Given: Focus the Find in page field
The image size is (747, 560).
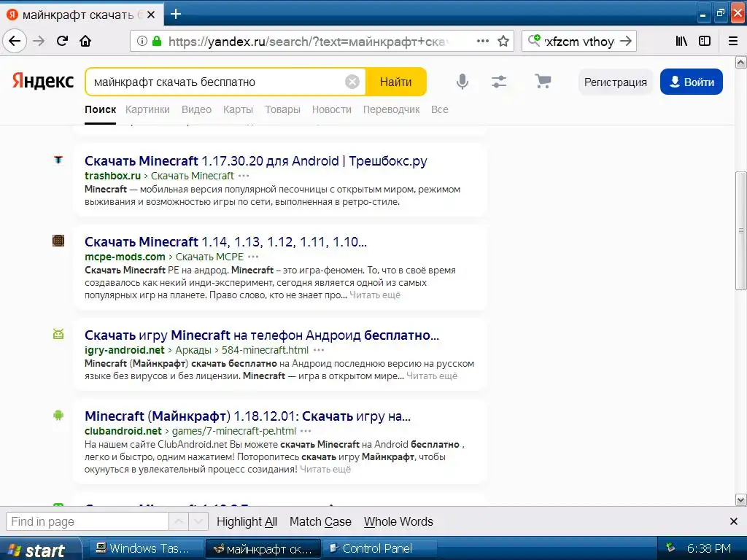Looking at the screenshot, I should 88,521.
